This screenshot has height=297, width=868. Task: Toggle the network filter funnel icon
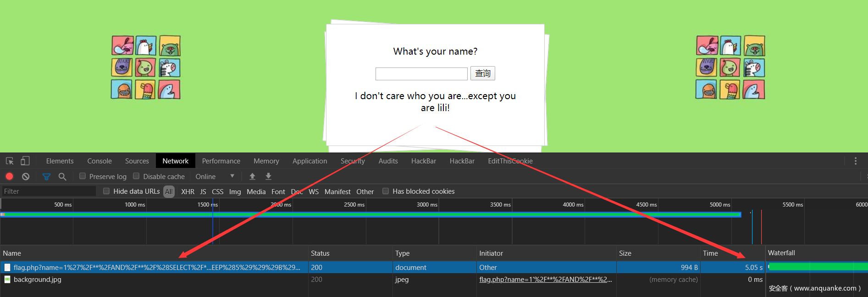tap(46, 176)
